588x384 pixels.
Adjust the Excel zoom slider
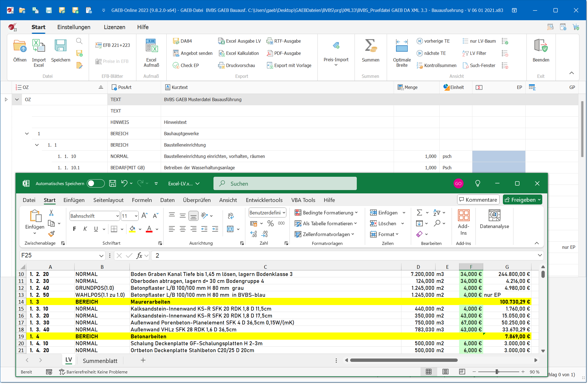tap(497, 372)
